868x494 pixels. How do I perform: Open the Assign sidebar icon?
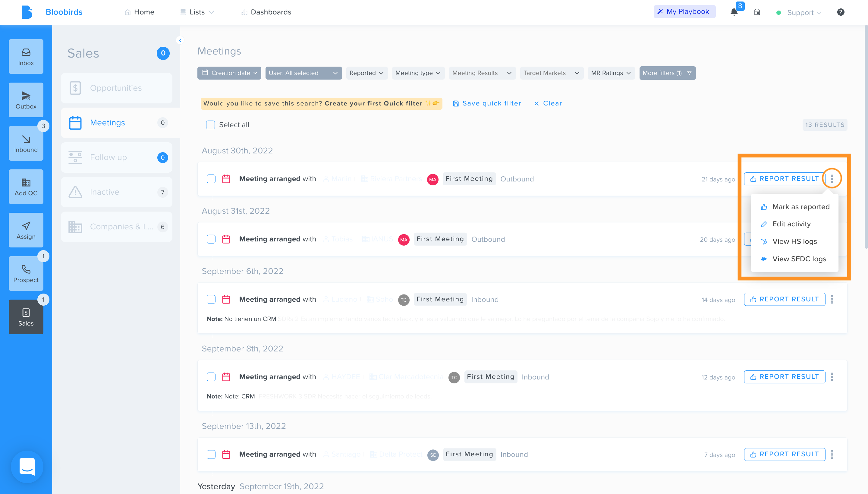click(x=26, y=230)
